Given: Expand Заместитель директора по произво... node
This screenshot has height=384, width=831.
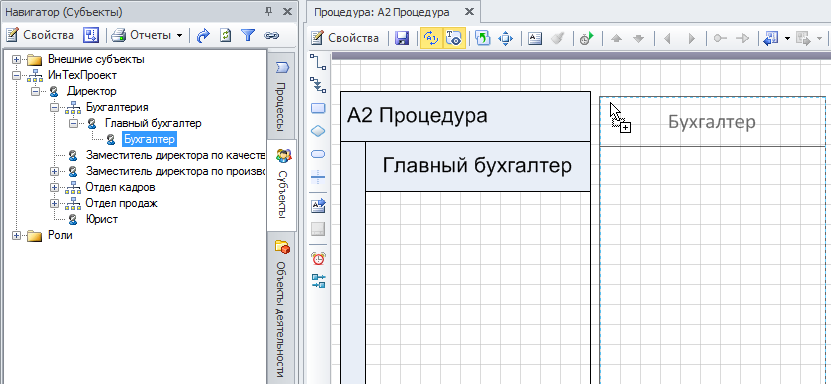Looking at the screenshot, I should [54, 172].
